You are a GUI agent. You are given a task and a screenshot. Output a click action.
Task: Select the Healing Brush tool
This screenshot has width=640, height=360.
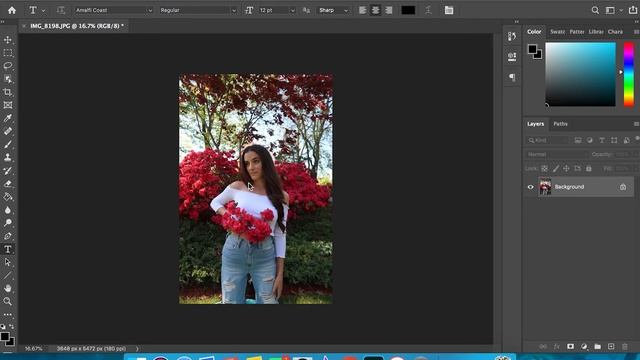[8, 131]
